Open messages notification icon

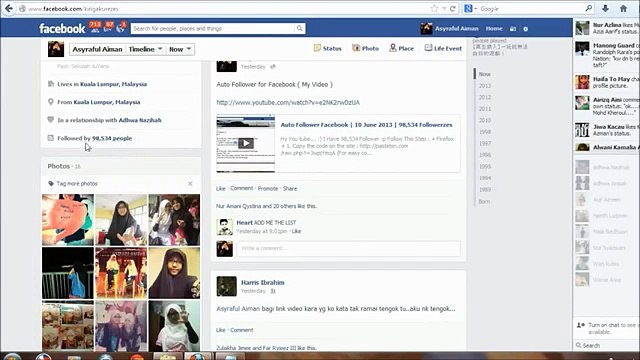pyautogui.click(x=109, y=28)
